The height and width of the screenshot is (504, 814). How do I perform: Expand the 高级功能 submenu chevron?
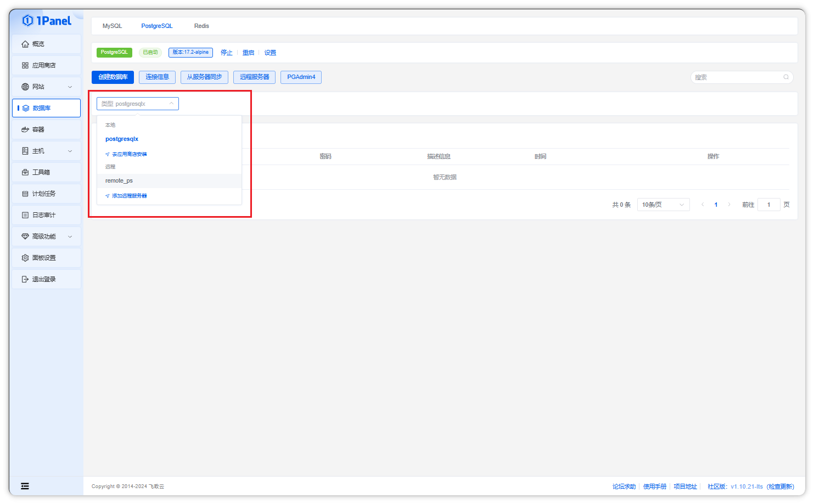[x=70, y=236]
